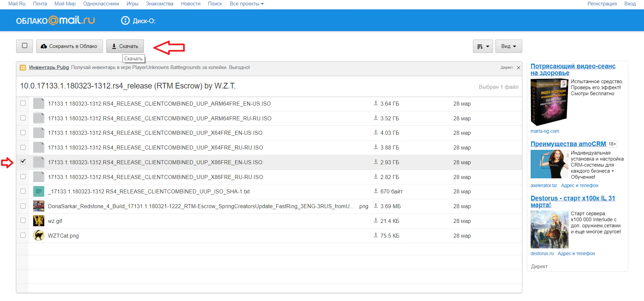This screenshot has height=301, width=644.
Task: Click download icon beside 2.82 ГБ
Action: 376,177
